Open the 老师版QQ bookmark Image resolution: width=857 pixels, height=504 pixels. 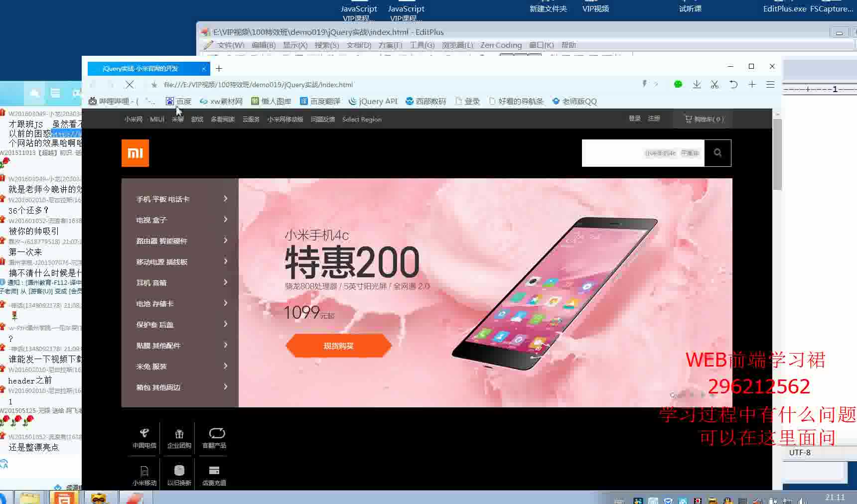[x=574, y=101]
